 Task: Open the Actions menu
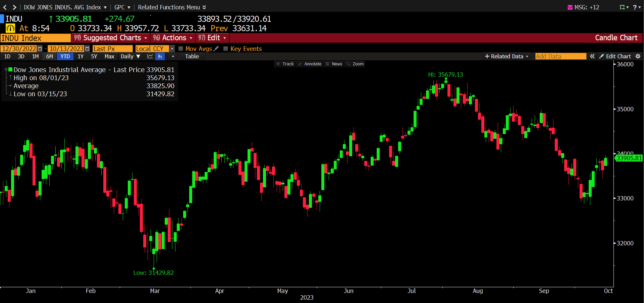173,38
